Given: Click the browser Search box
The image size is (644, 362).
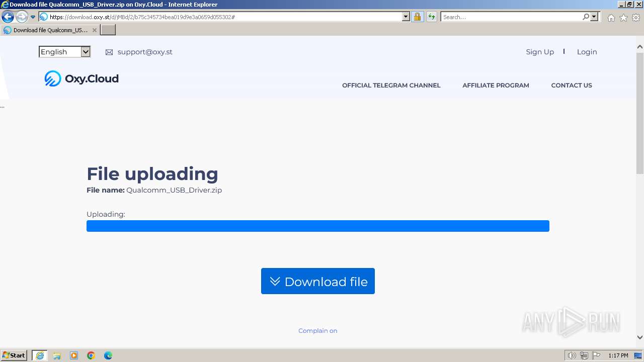Looking at the screenshot, I should 511,17.
